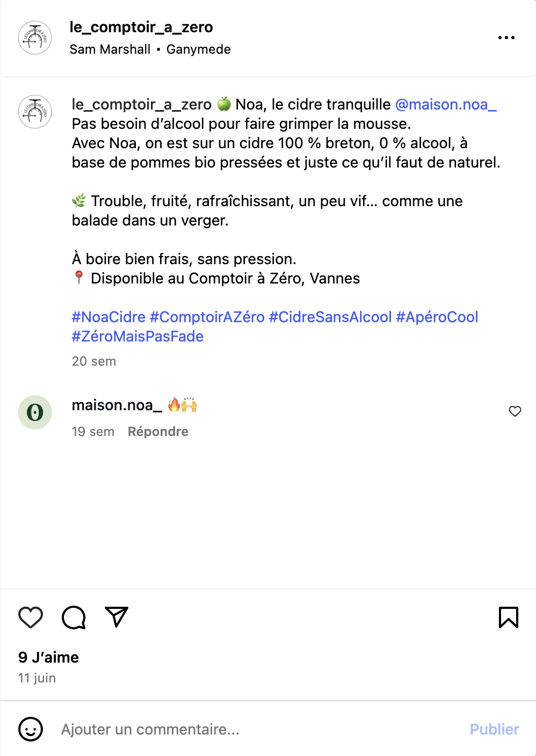The height and width of the screenshot is (756, 536).
Task: Like the maison.noa_ comment
Action: pos(515,411)
